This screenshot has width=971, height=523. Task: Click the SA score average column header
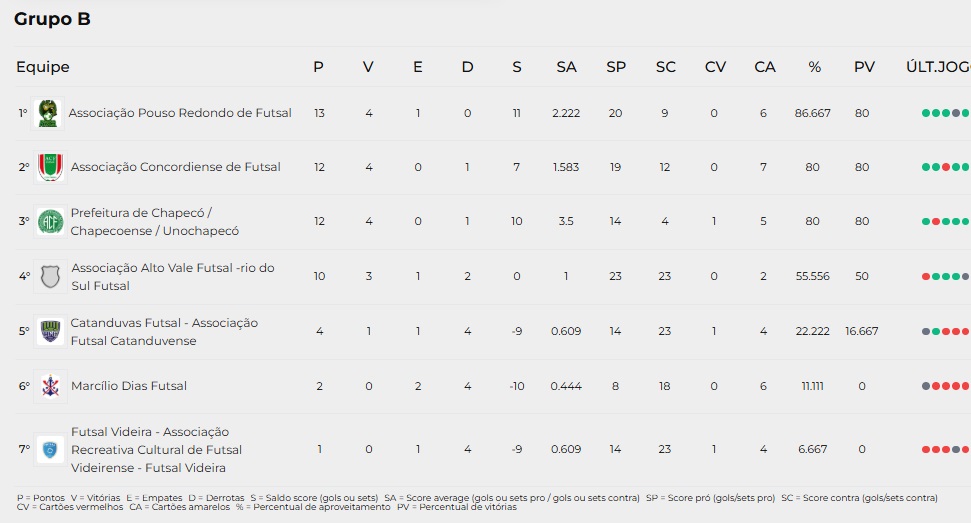[x=566, y=67]
